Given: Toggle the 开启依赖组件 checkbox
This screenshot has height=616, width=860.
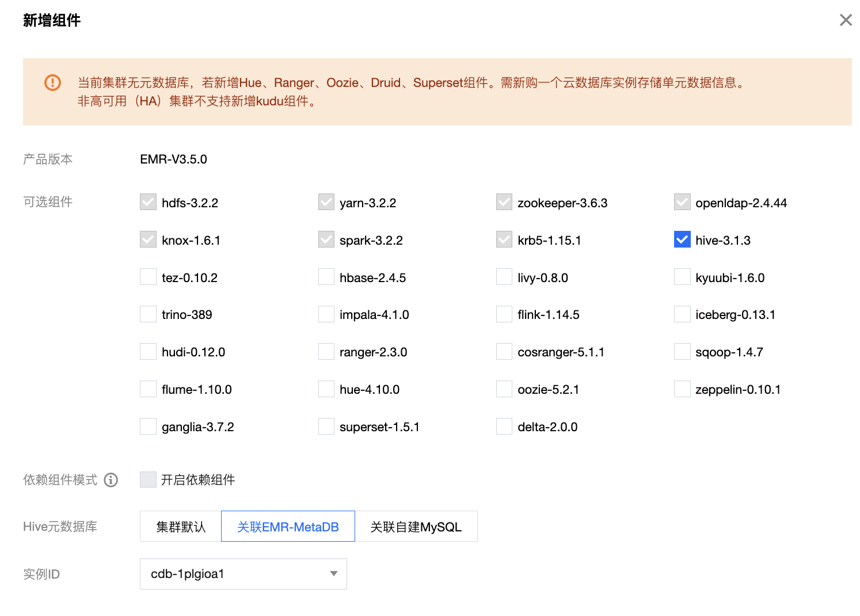Looking at the screenshot, I should [149, 480].
